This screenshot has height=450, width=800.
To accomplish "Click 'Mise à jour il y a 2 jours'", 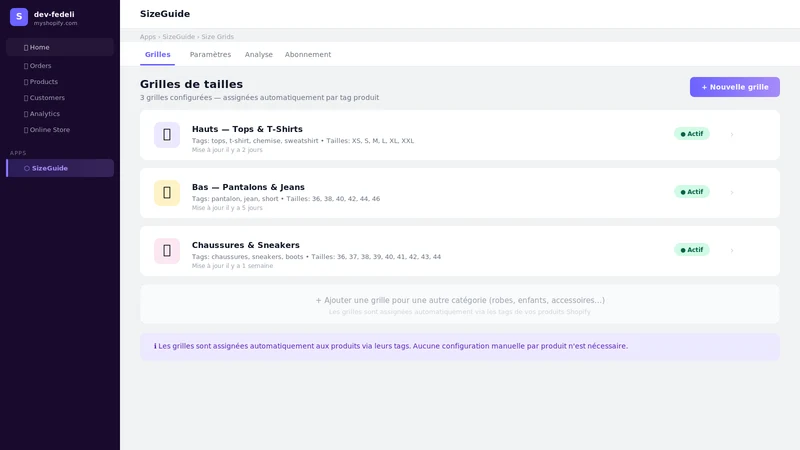I will [227, 150].
